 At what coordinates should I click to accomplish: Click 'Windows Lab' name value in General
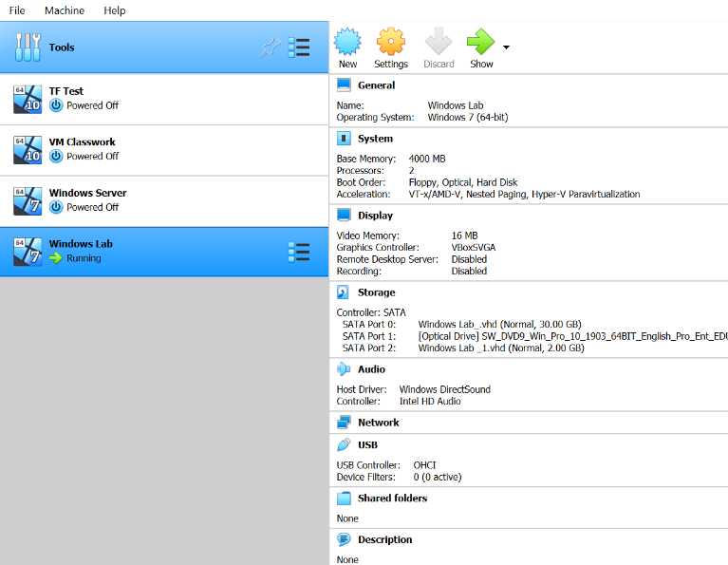coord(456,105)
